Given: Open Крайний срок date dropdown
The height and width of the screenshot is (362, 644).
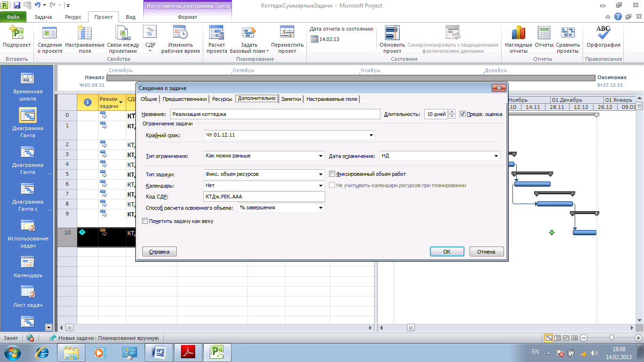Looking at the screenshot, I should (x=372, y=135).
